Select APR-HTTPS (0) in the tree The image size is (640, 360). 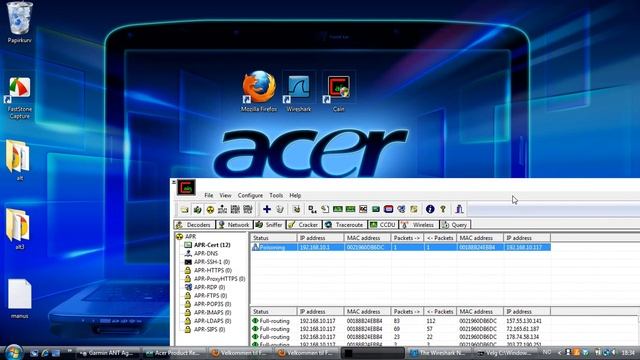click(208, 271)
